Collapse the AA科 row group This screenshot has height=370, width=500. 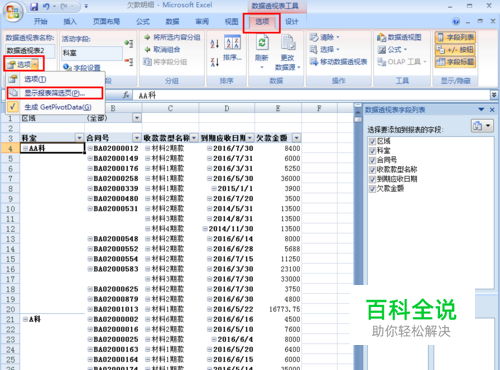pos(25,148)
